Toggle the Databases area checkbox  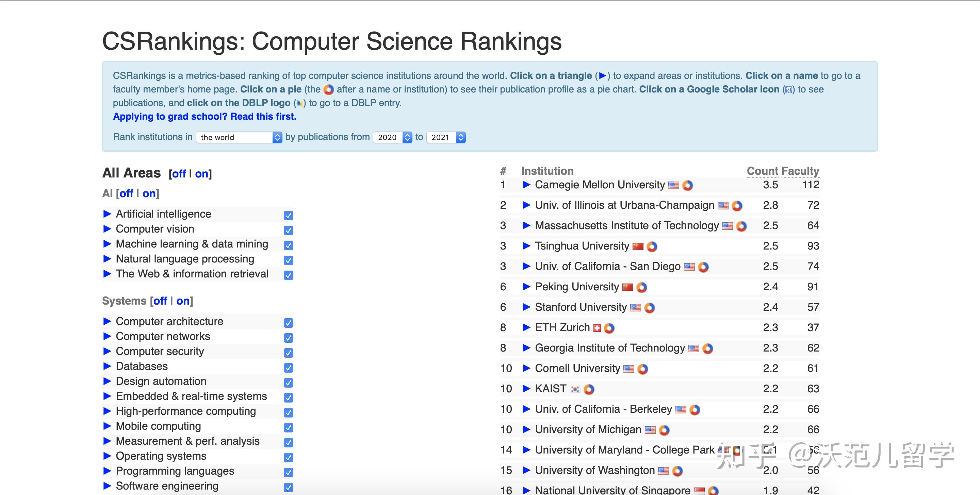pos(288,368)
